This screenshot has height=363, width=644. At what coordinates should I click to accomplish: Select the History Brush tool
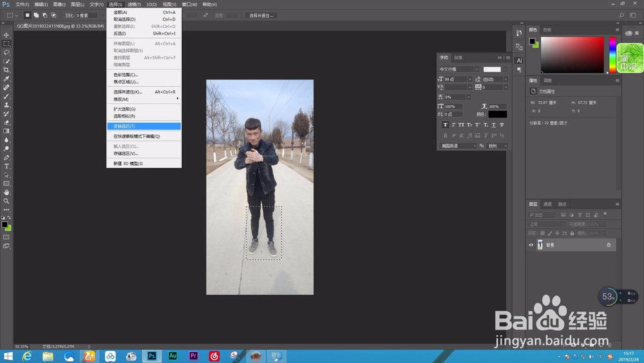click(6, 114)
